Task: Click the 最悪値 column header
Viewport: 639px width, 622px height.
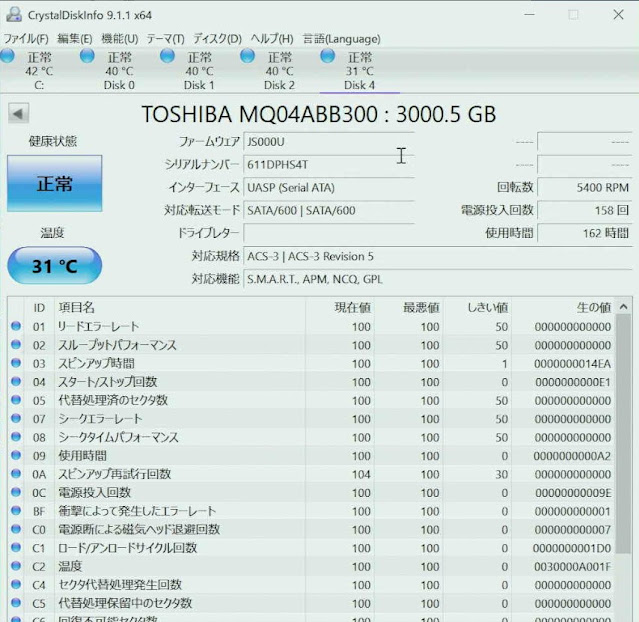Action: 421,307
